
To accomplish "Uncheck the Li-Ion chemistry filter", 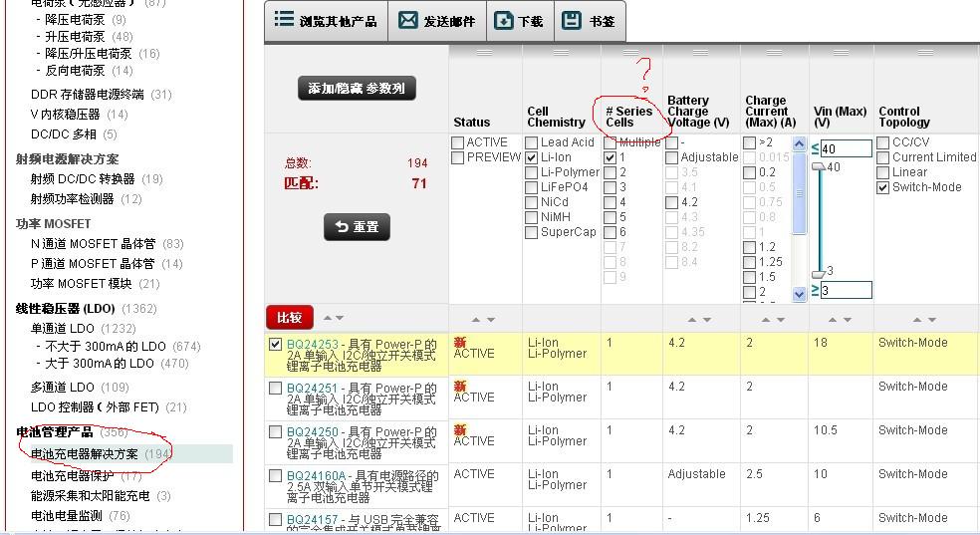I will [531, 157].
